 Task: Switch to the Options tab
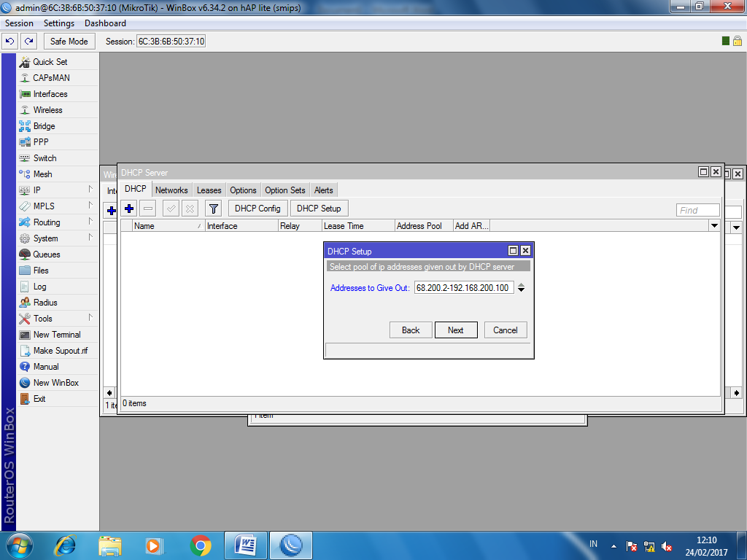point(243,190)
